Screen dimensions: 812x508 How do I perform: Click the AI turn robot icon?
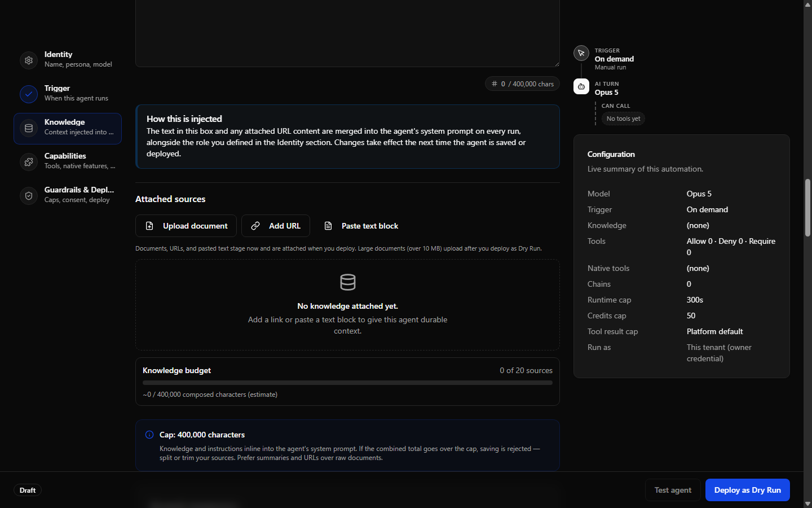[581, 86]
